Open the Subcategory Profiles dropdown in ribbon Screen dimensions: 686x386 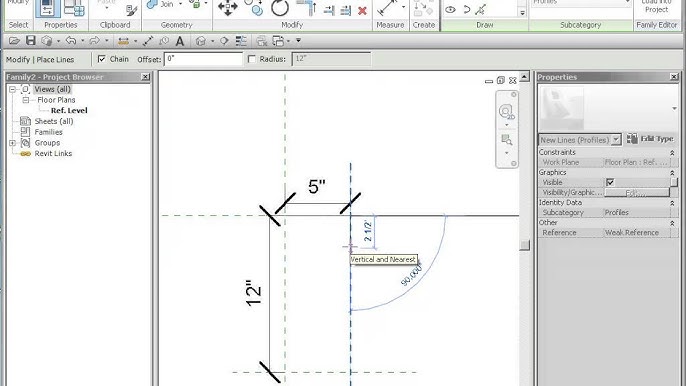(x=581, y=3)
